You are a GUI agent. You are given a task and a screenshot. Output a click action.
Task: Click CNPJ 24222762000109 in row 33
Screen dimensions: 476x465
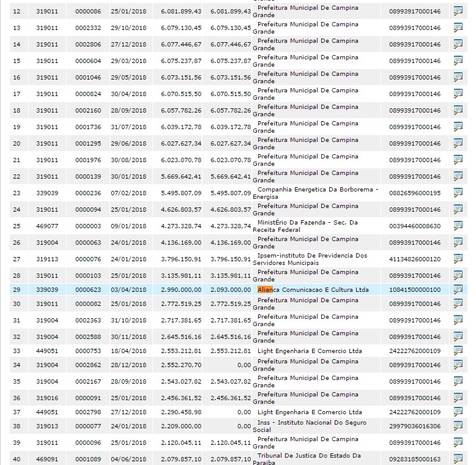(415, 351)
